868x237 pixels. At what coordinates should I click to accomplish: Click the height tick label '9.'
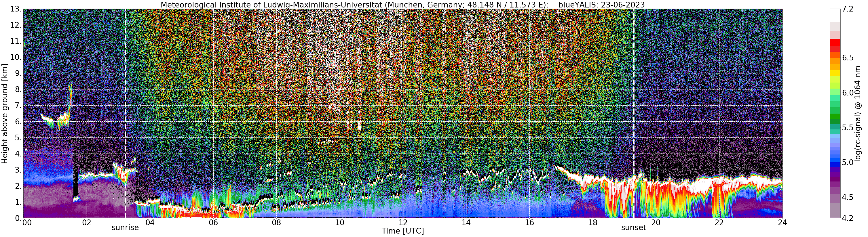pyautogui.click(x=18, y=73)
